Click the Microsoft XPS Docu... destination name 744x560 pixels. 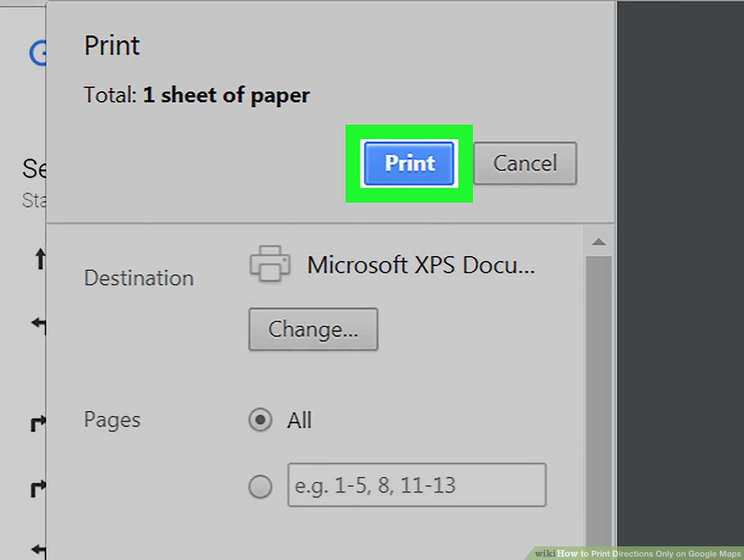pyautogui.click(x=421, y=265)
